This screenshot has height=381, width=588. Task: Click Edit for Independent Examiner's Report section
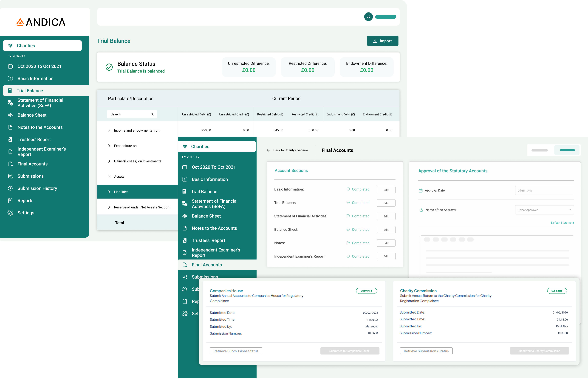coord(386,257)
